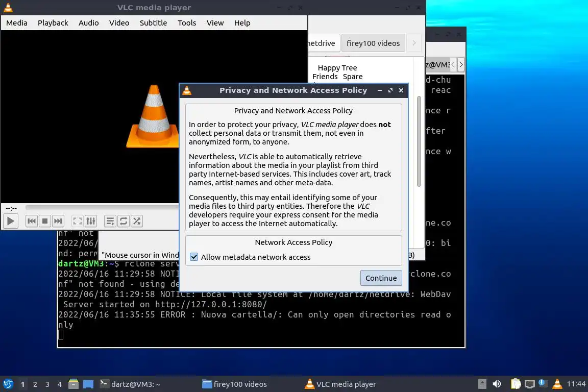This screenshot has width=588, height=392.
Task: Click the show desktop icon in taskbar
Action: pos(88,384)
